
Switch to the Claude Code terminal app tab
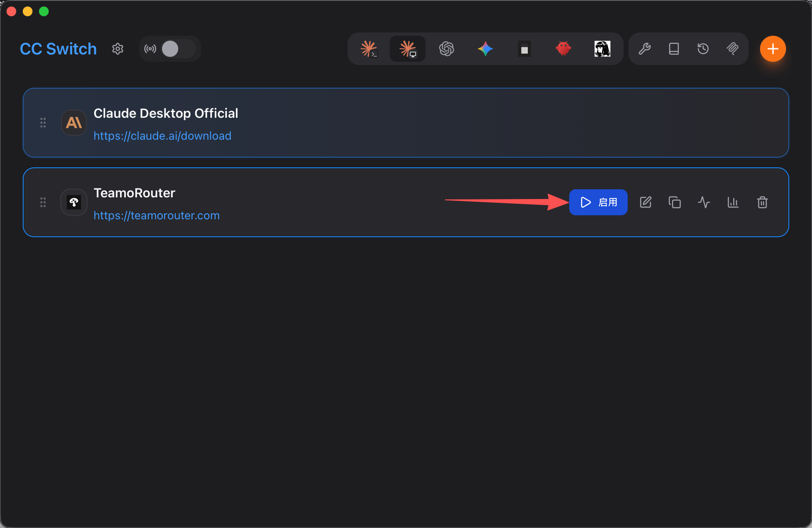(x=369, y=49)
